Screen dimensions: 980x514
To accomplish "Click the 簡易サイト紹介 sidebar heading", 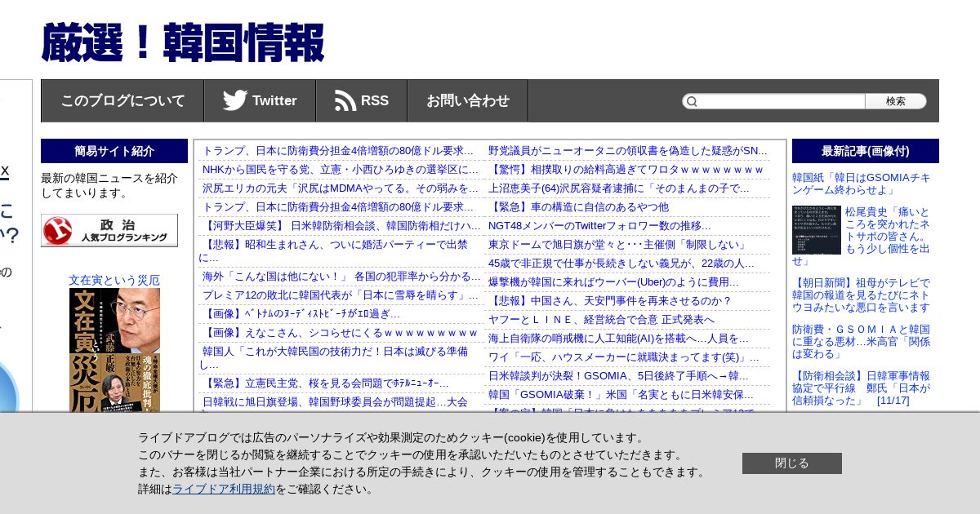I will pos(114,151).
